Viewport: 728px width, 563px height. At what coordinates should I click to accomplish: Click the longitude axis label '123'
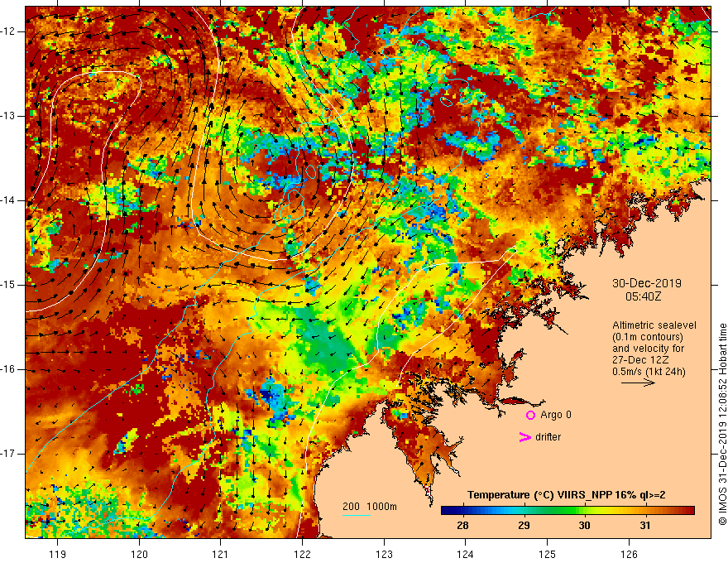tap(384, 554)
